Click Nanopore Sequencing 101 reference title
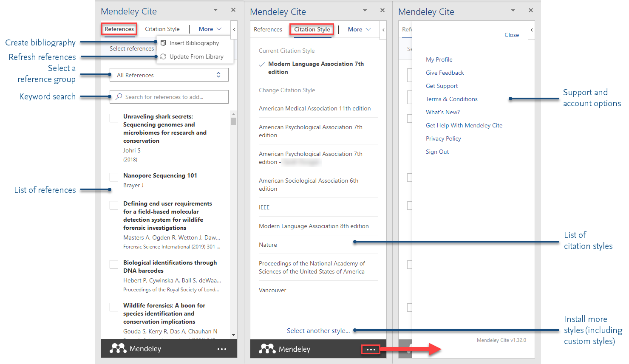Screen dimensions: 629x364 tap(160, 175)
